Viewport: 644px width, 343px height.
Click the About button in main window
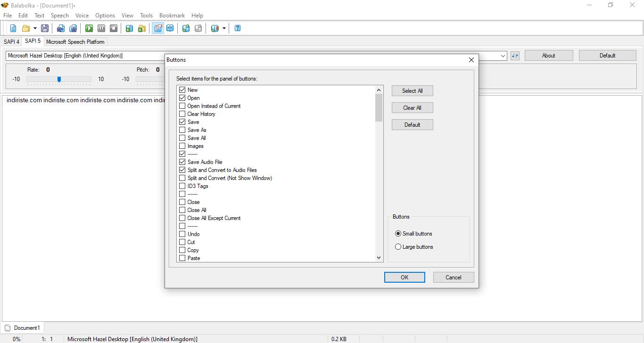[549, 56]
